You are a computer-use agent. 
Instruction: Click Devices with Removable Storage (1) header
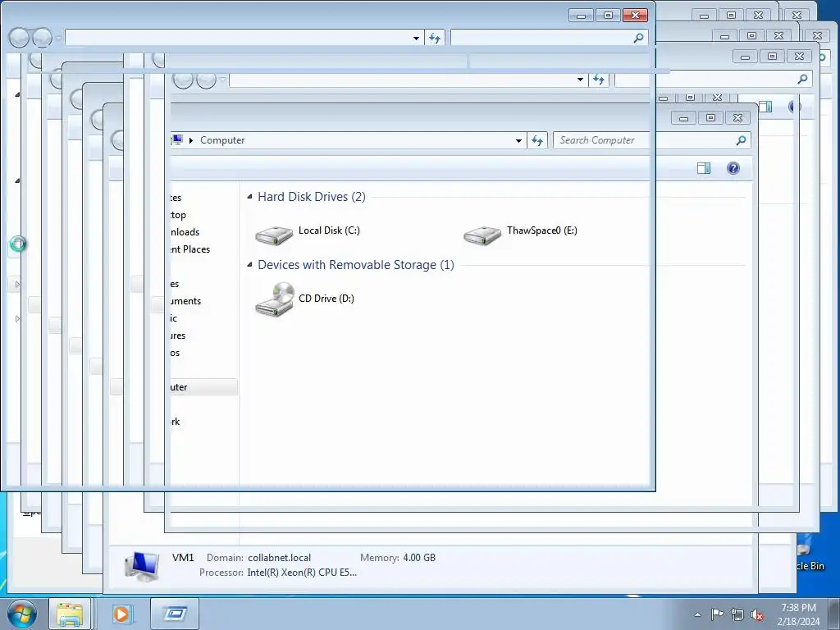356,265
